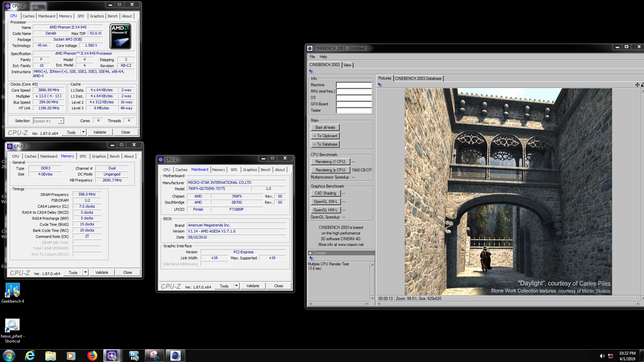Click Tools button in Mainboard CPU-Z window
644x362 pixels.
pos(224,286)
